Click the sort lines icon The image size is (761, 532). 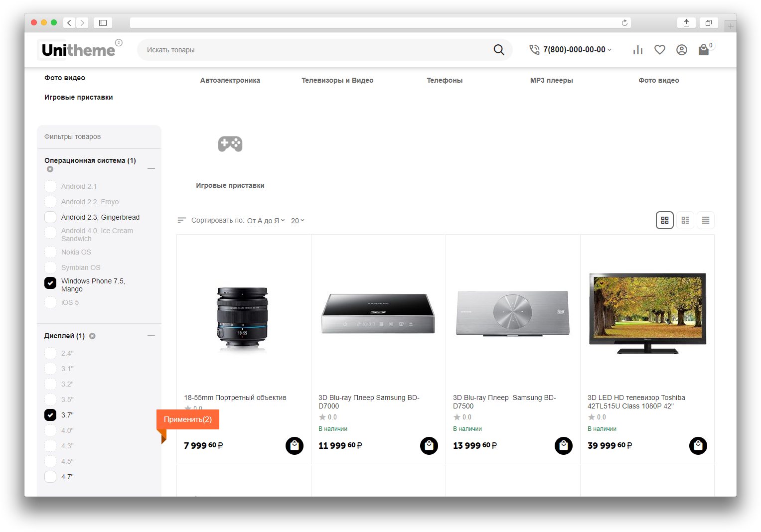coord(182,220)
